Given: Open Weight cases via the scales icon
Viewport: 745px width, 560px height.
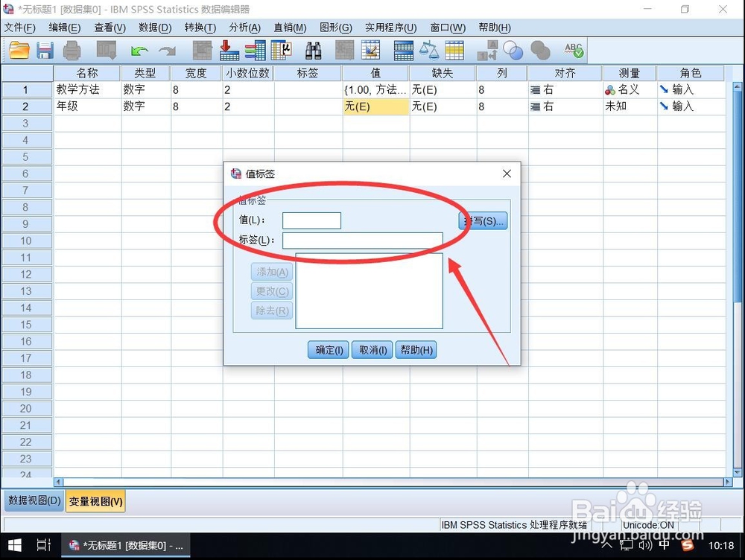Looking at the screenshot, I should coord(429,51).
